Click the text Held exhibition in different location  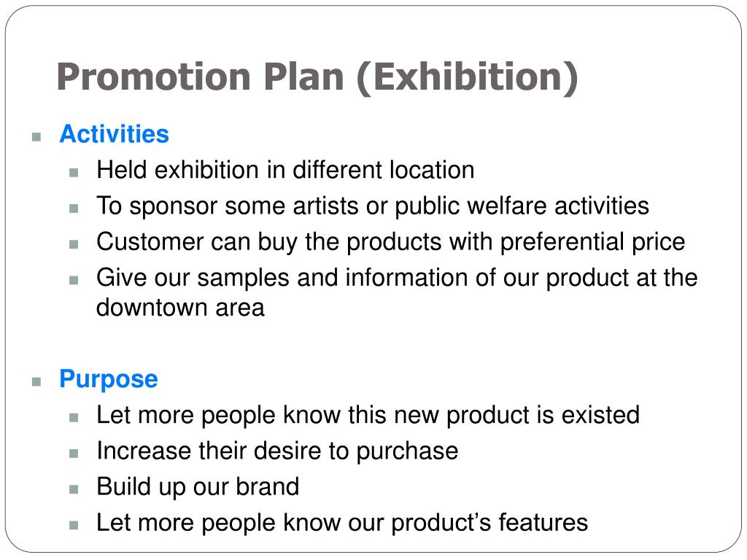tap(285, 170)
